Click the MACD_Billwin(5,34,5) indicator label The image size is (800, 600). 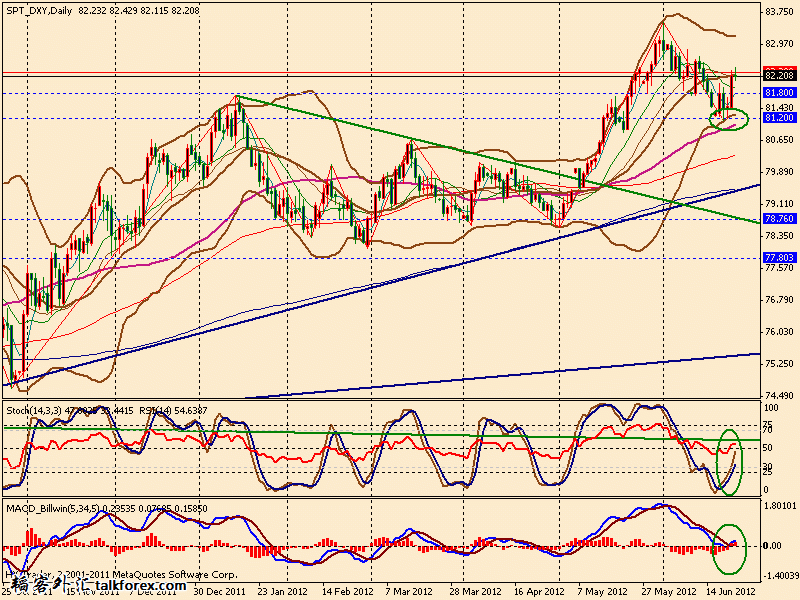pyautogui.click(x=53, y=508)
